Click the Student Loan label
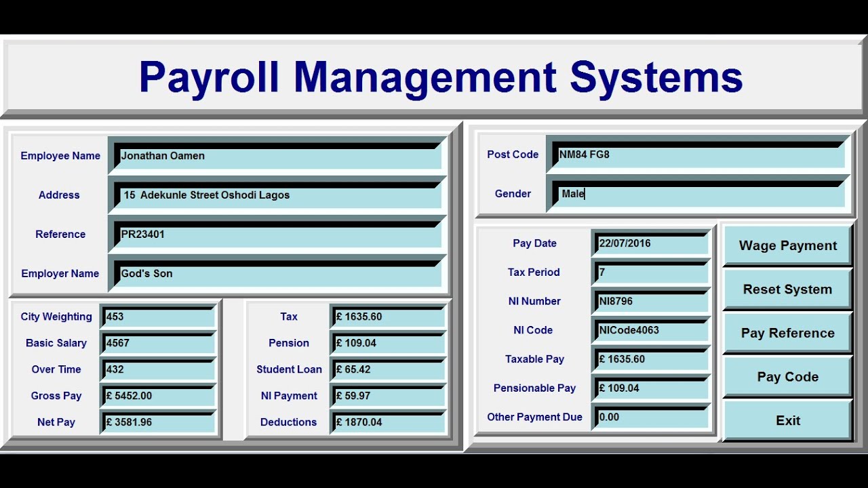Viewport: 868px width, 488px height. pyautogui.click(x=289, y=369)
